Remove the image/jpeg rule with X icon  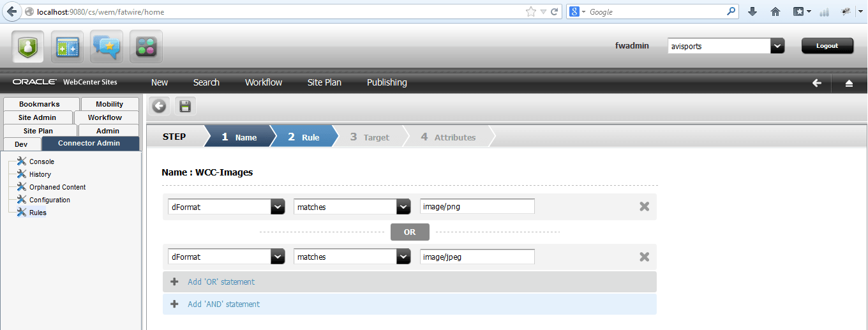click(644, 257)
